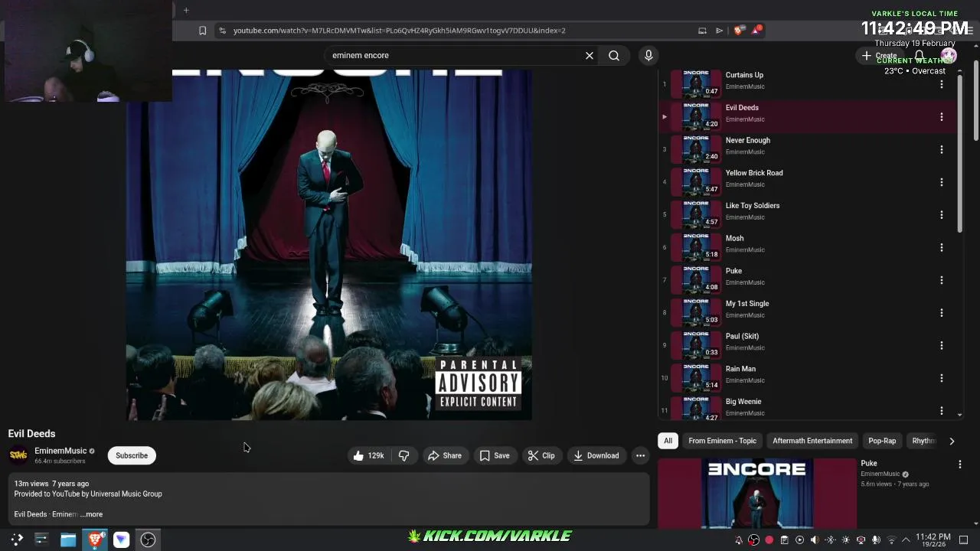Open options menu for Mosh
980x551 pixels.
942,248
